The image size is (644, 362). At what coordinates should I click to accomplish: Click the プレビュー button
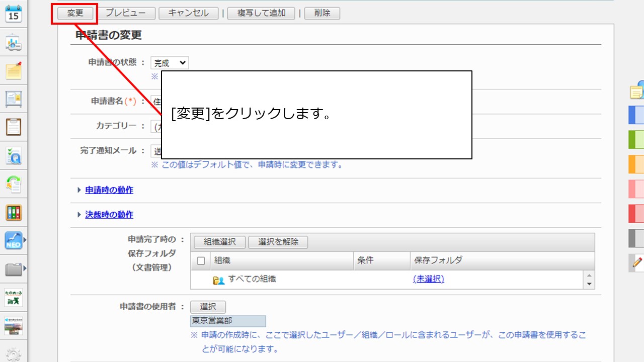coord(126,13)
